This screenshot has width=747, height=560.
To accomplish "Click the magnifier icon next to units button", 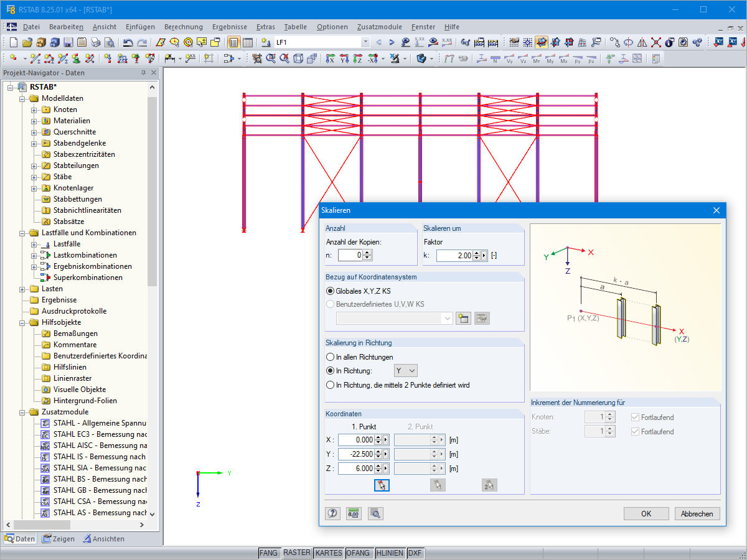I will 375,513.
